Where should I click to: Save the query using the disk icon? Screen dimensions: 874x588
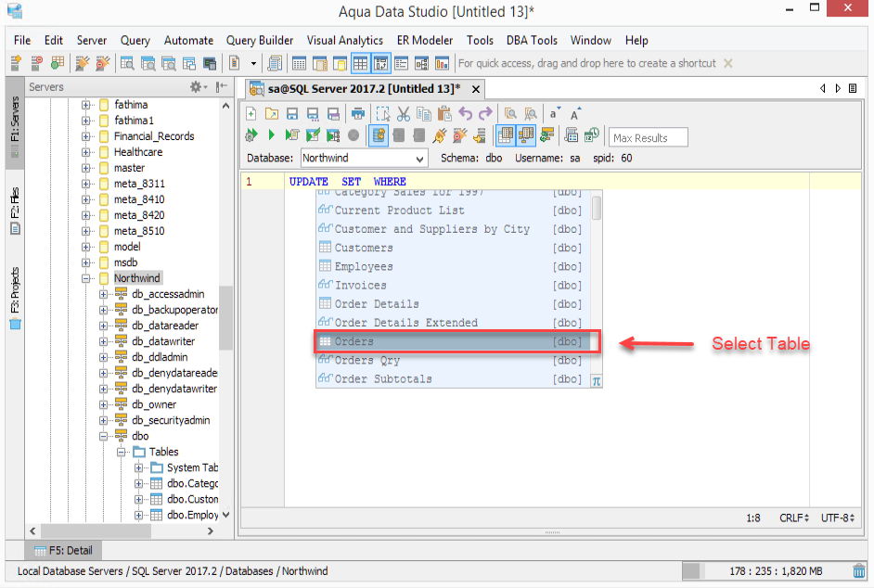pyautogui.click(x=290, y=113)
